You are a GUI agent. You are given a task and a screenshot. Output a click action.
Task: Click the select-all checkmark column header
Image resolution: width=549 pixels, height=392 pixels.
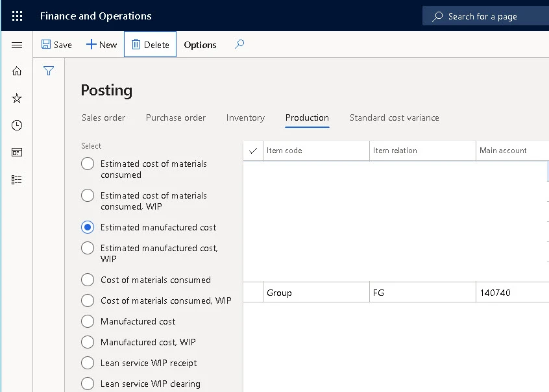(253, 151)
